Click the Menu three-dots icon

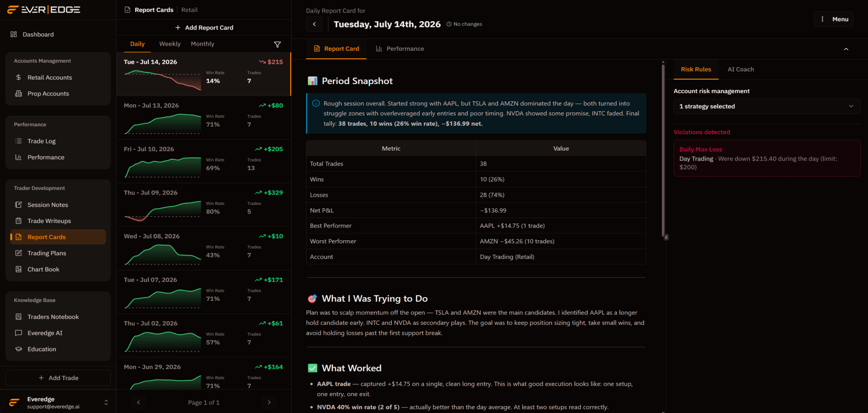822,19
